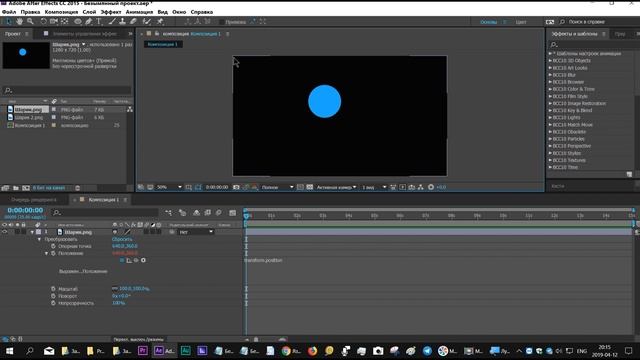Select the Pen tool
The width and height of the screenshot is (640, 360).
[x=89, y=21]
